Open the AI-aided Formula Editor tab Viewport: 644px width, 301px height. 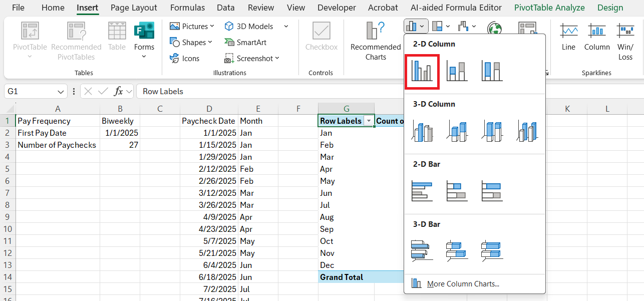(x=456, y=8)
